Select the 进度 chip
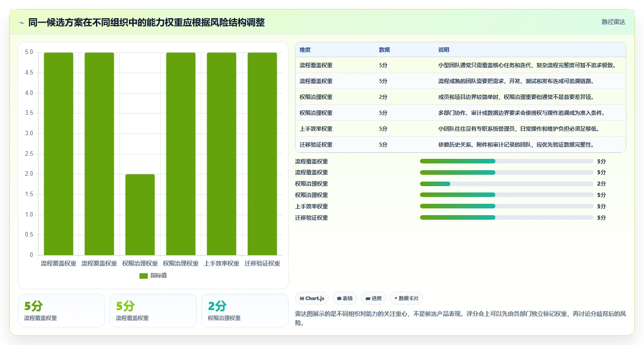Screen dimensions: 644x345 point(374,298)
